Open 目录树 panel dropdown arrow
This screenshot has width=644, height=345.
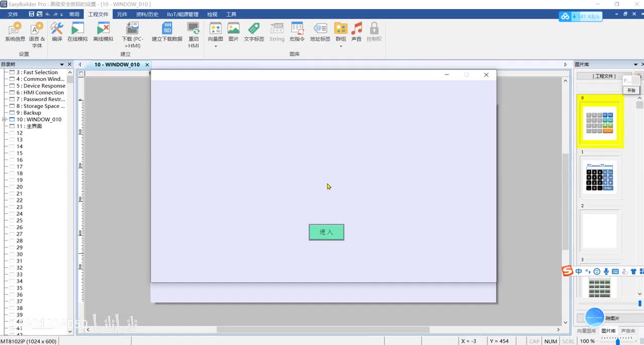click(62, 64)
